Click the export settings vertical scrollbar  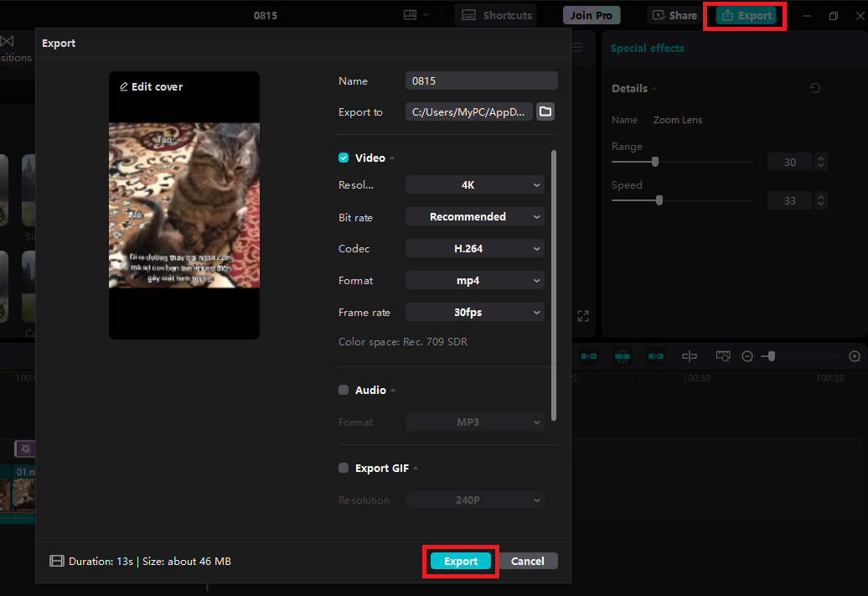click(554, 285)
